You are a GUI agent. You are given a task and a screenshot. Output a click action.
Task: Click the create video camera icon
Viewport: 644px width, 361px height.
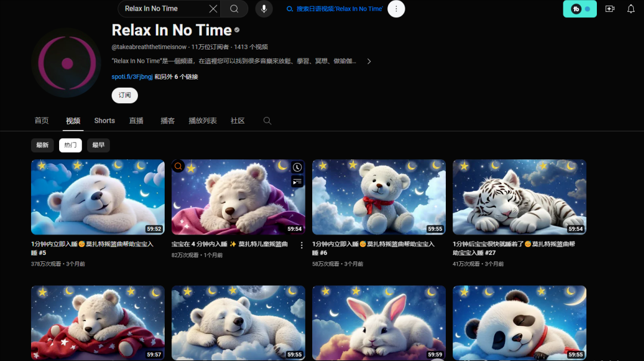tap(609, 9)
